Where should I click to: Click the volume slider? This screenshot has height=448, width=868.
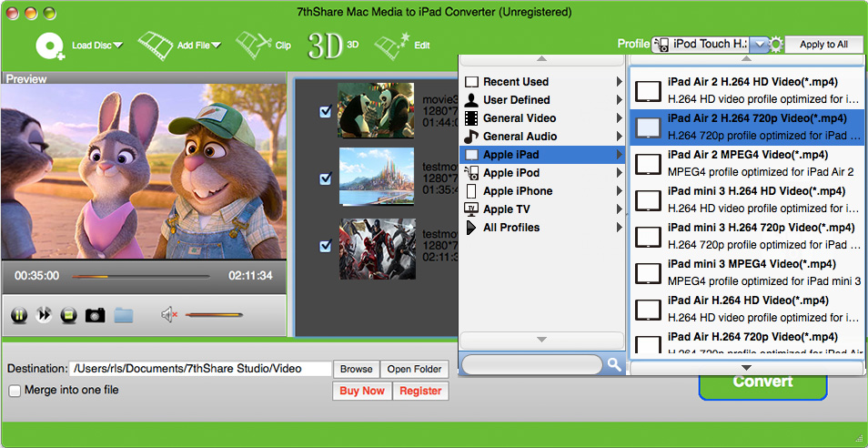pos(214,315)
